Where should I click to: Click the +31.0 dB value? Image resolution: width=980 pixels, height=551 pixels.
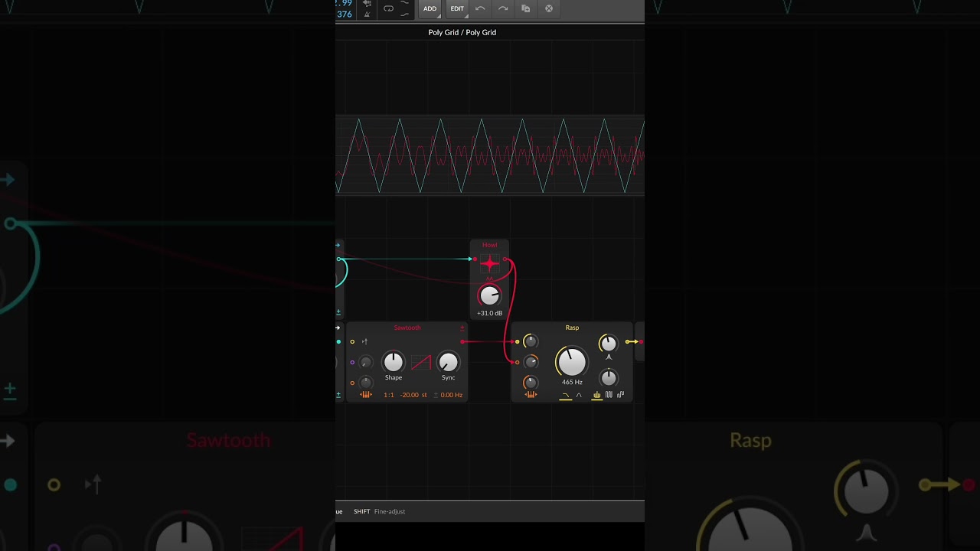[490, 313]
